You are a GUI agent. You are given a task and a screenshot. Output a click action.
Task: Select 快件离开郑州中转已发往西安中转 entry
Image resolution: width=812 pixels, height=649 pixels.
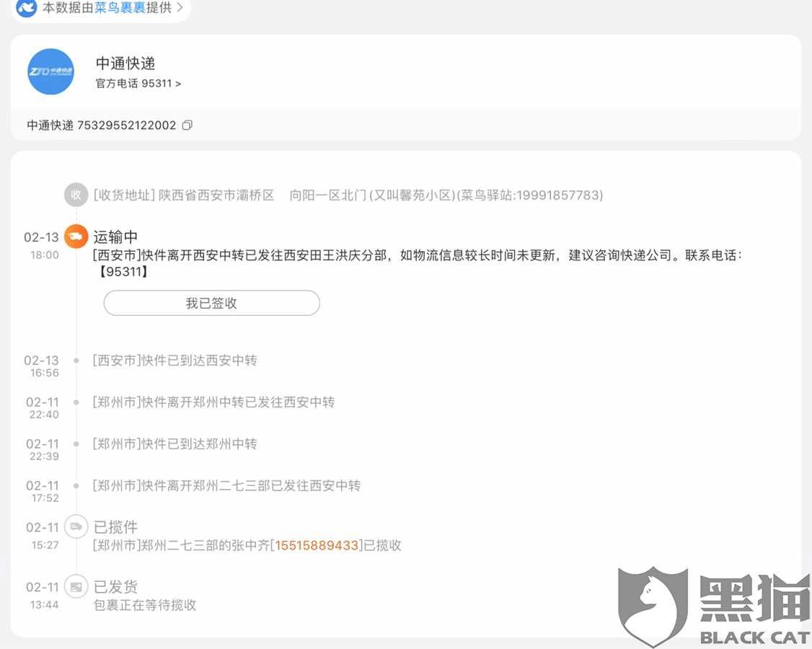(214, 402)
